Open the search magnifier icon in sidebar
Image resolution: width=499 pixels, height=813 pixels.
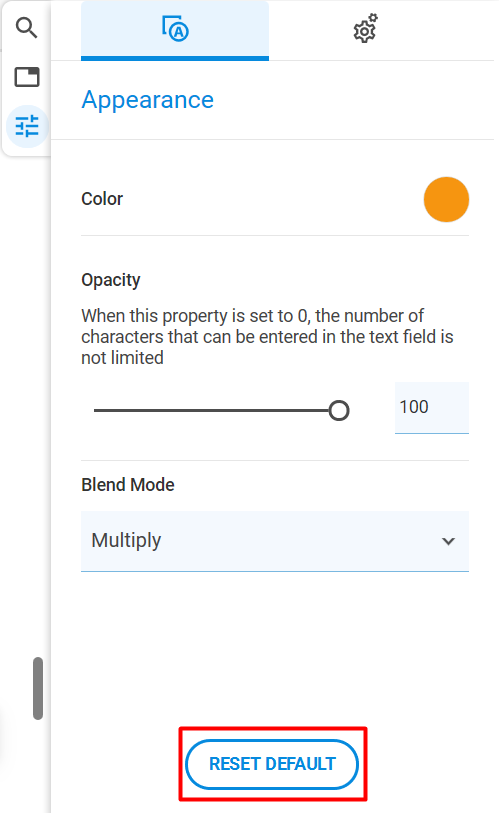click(x=26, y=27)
